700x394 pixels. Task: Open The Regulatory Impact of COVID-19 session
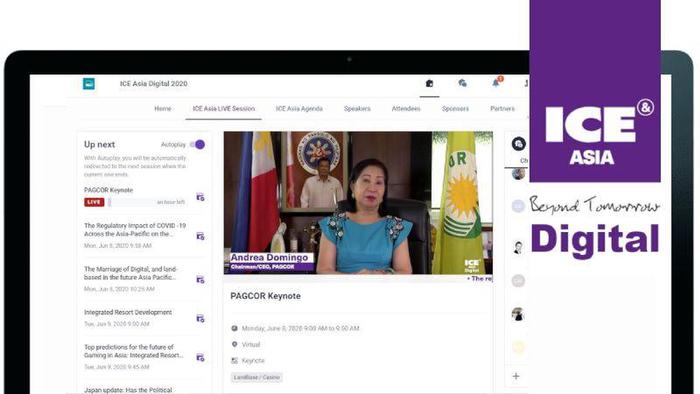pos(135,230)
